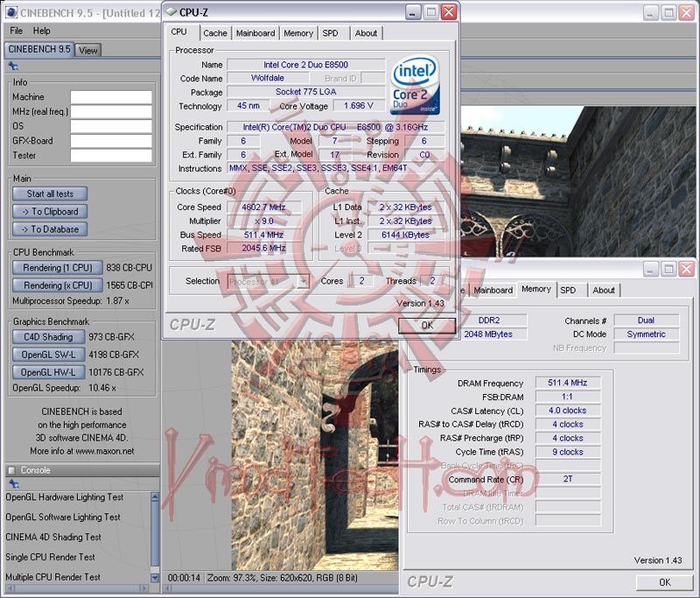Image resolution: width=700 pixels, height=598 pixels.
Task: Open the Help menu
Action: pyautogui.click(x=41, y=31)
